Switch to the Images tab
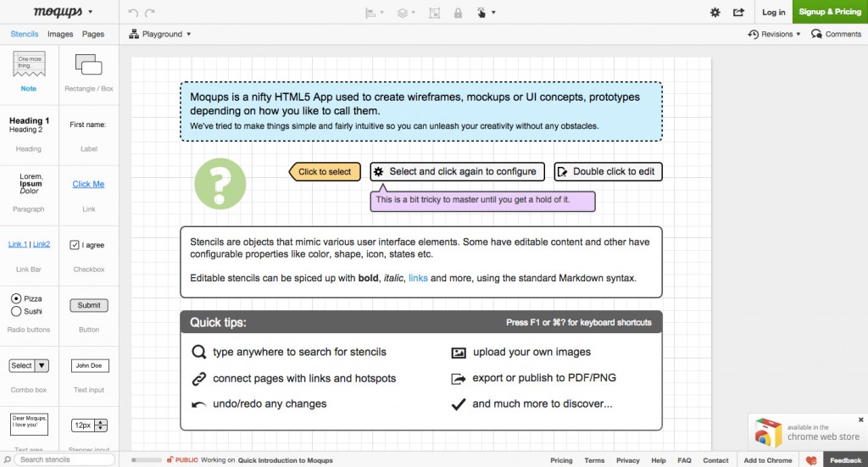The image size is (868, 467). pos(60,34)
